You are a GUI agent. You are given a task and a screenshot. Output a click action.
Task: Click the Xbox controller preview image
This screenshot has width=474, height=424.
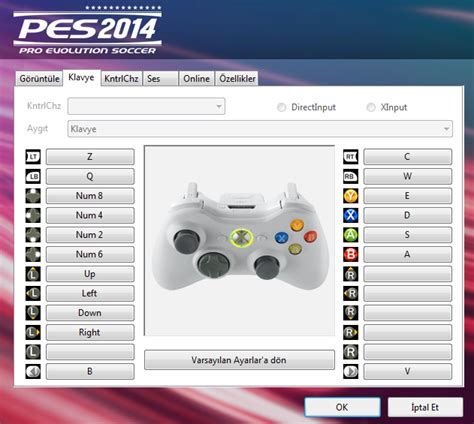[x=239, y=240]
